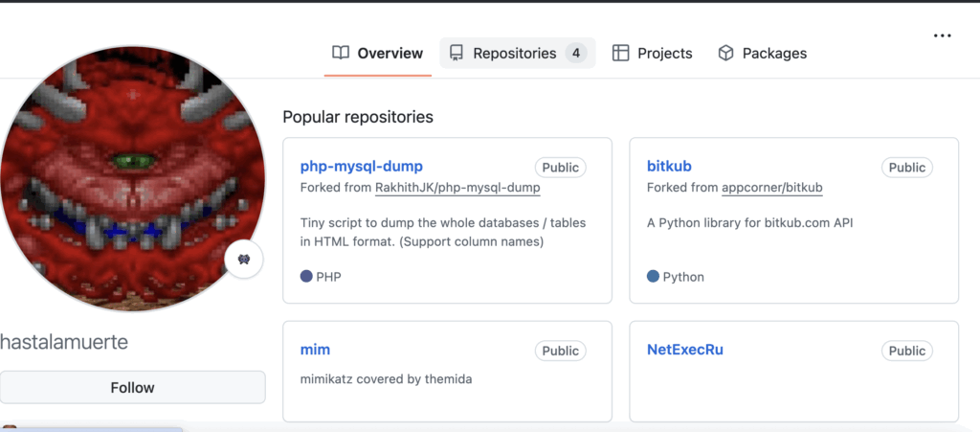Click the Python language label
The width and height of the screenshot is (980, 432).
pos(683,277)
